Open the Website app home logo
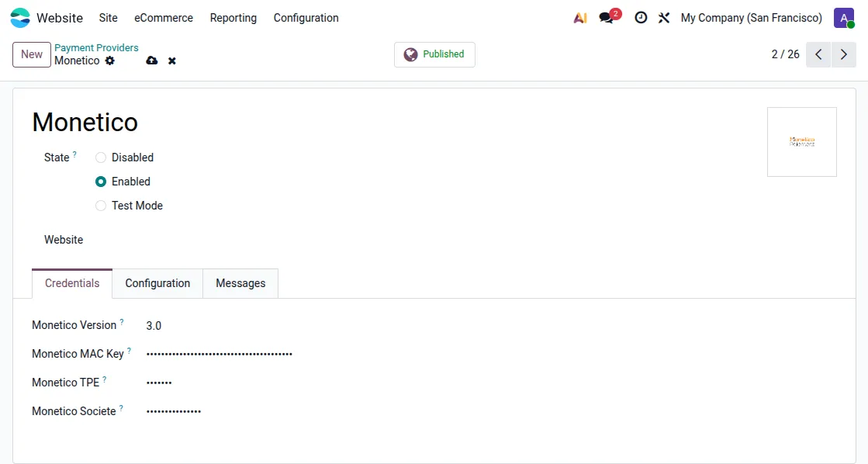868x464 pixels. pos(20,18)
